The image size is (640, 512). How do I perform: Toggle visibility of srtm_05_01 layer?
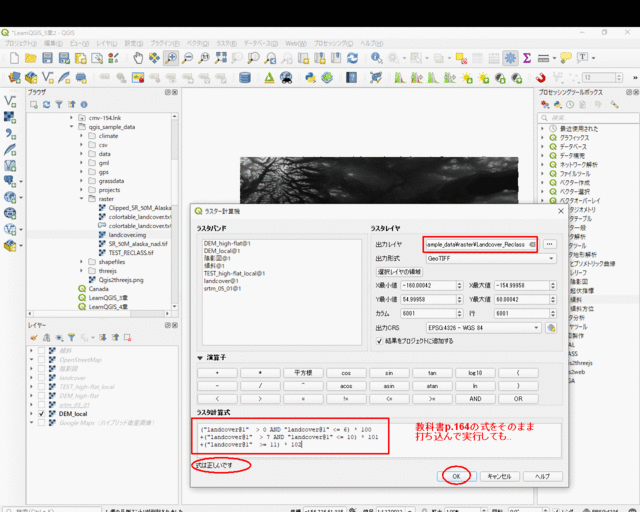[42, 405]
